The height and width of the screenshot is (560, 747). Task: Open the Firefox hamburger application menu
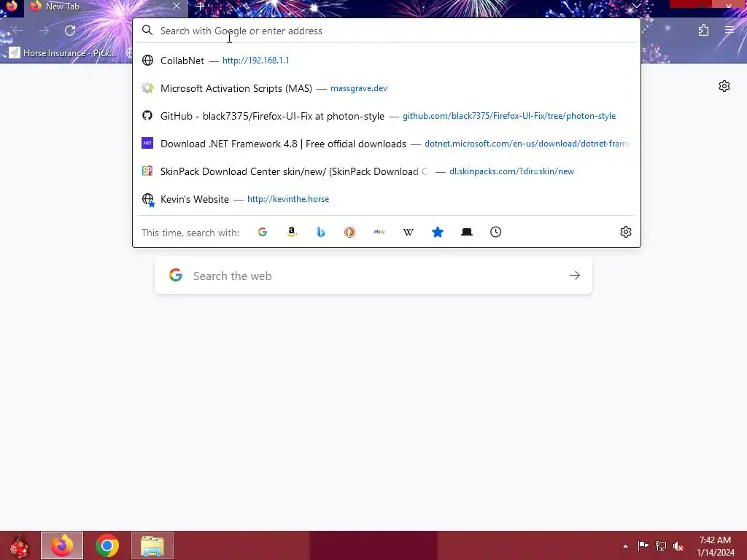point(729,31)
